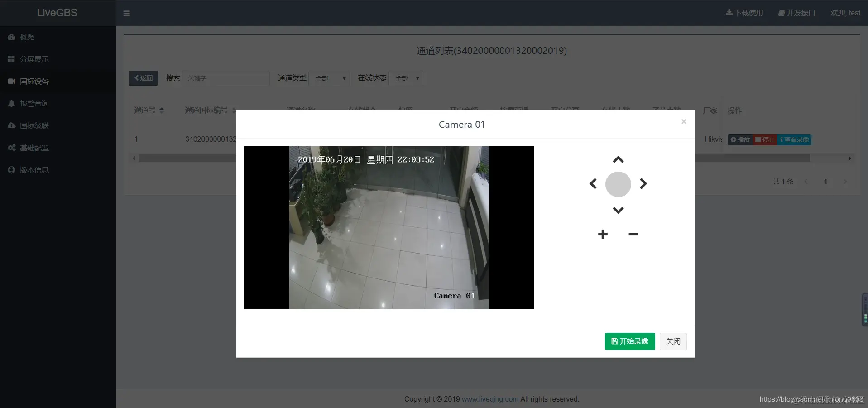Expand the 在线状态 dropdown
This screenshot has width=868, height=408.
tap(406, 78)
